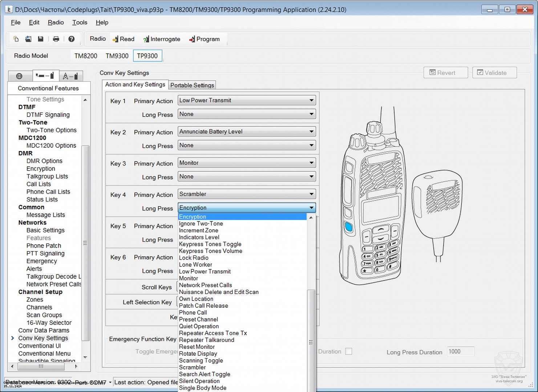538x392 pixels.
Task: Switch to the tower trunked features tab
Action: [x=70, y=76]
